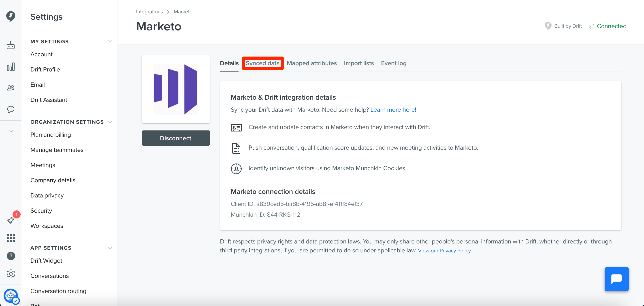
Task: Open the Drift logo home icon
Action: pos(11,16)
